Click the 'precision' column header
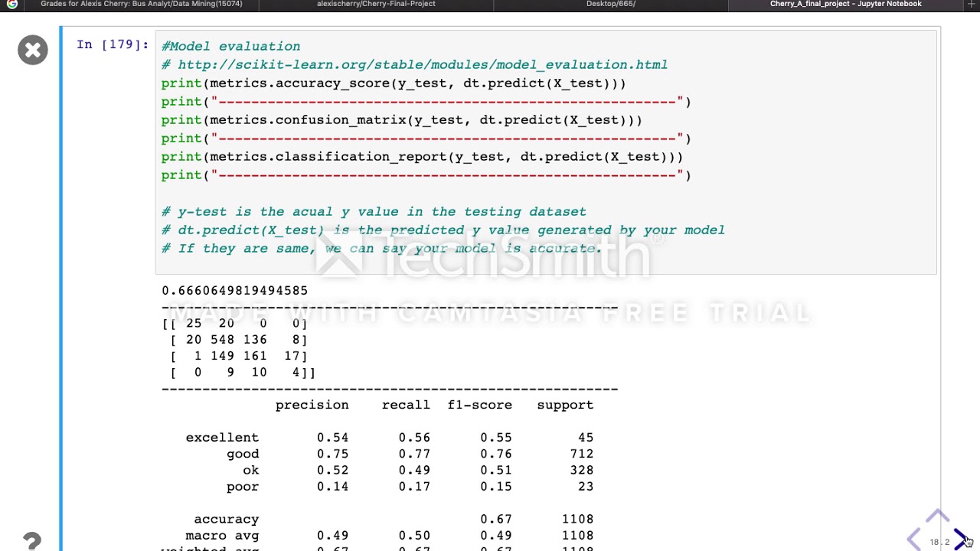This screenshot has height=551, width=980. point(312,405)
